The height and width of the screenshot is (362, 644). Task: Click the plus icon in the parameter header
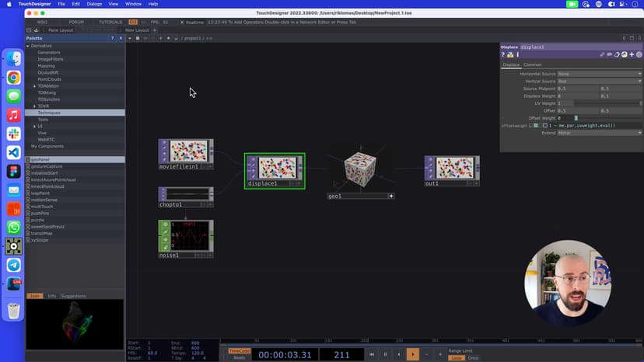coord(632,54)
